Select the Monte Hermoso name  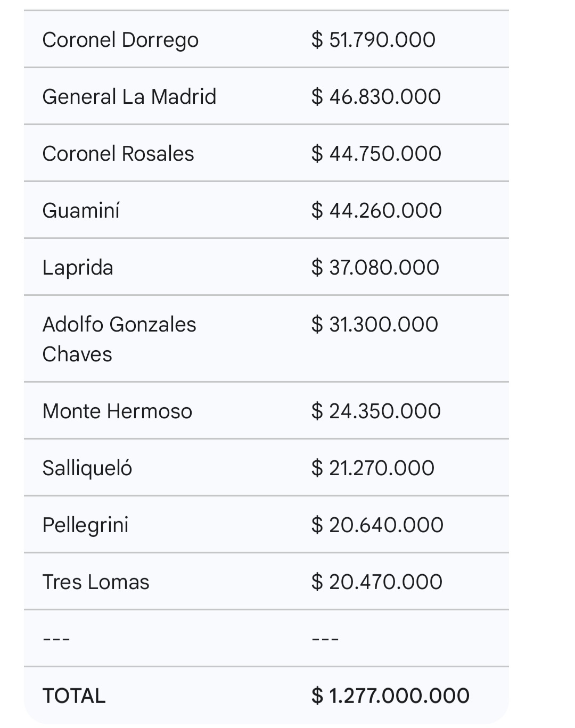(117, 411)
